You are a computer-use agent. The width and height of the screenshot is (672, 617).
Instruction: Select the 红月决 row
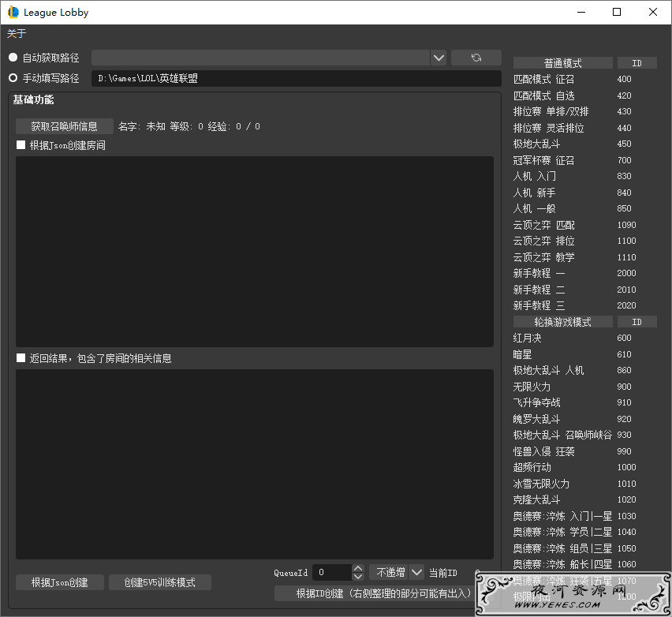[x=585, y=338]
